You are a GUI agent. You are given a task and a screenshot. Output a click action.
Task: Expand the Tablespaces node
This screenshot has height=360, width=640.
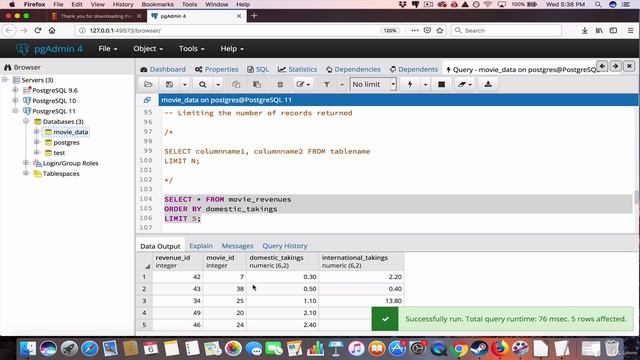(x=26, y=173)
